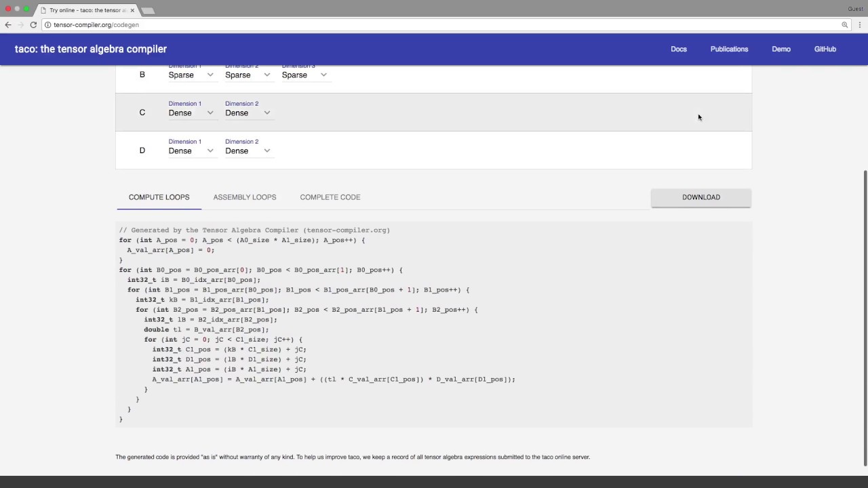868x488 pixels.
Task: Reload the page with refresh icon
Action: click(33, 24)
